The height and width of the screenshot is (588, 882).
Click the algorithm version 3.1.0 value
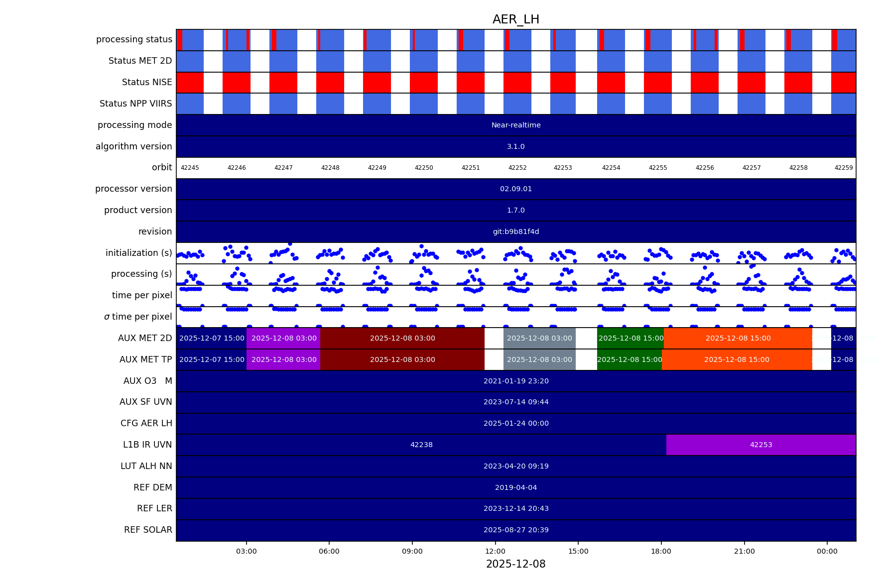(x=516, y=146)
